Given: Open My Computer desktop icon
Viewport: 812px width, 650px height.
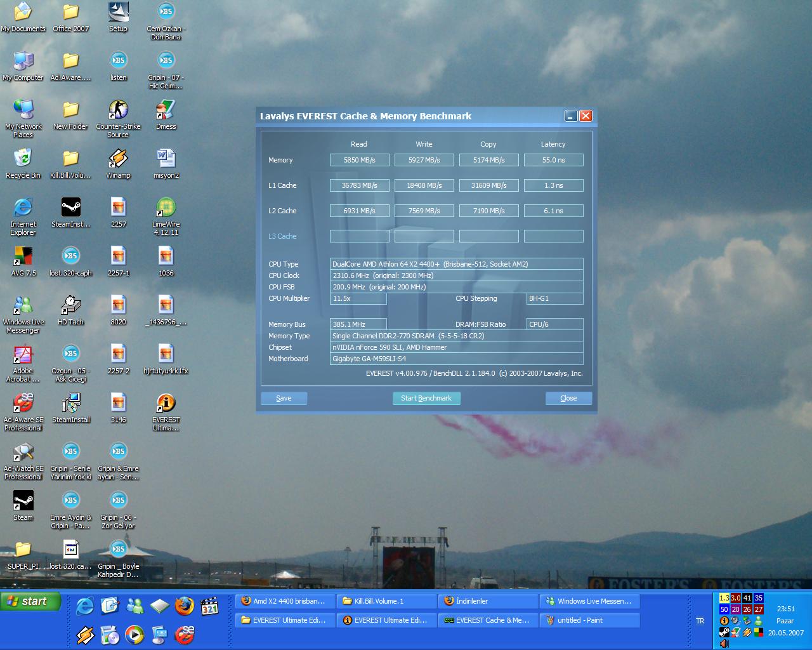Looking at the screenshot, I should pos(23,67).
